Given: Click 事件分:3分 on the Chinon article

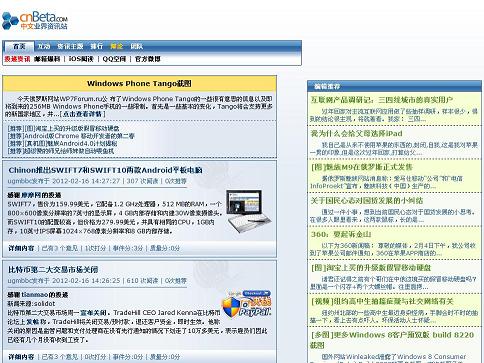Looking at the screenshot, I should pyautogui.click(x=128, y=248).
